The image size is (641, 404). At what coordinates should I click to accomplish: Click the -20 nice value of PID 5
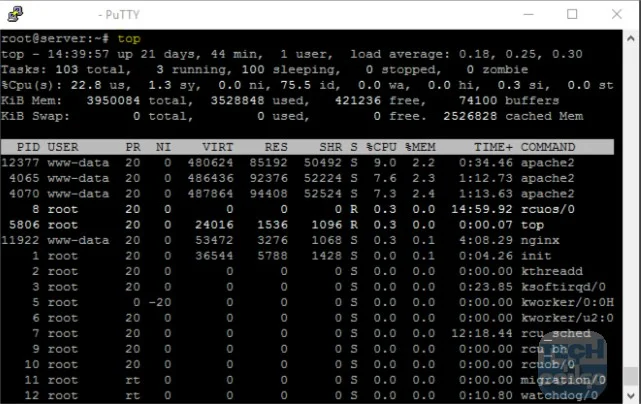160,303
